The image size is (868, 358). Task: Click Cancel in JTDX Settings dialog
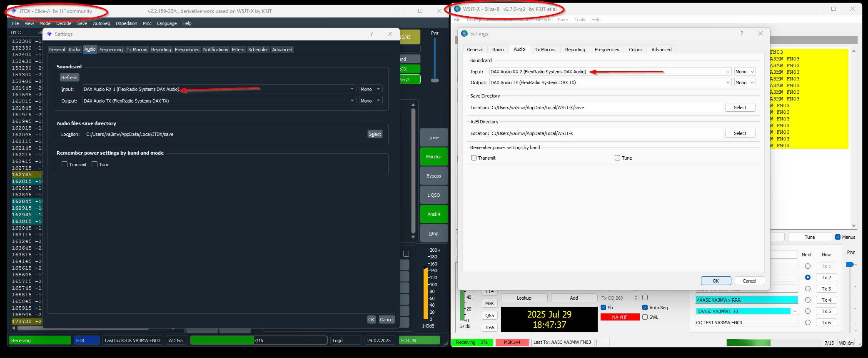387,320
